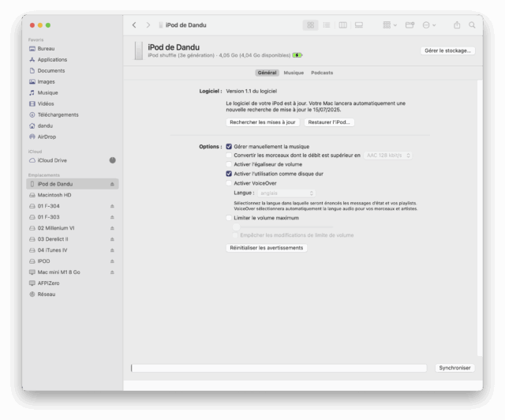Open Applications in the sidebar
Screen dimensions: 505x420
tap(73, 60)
